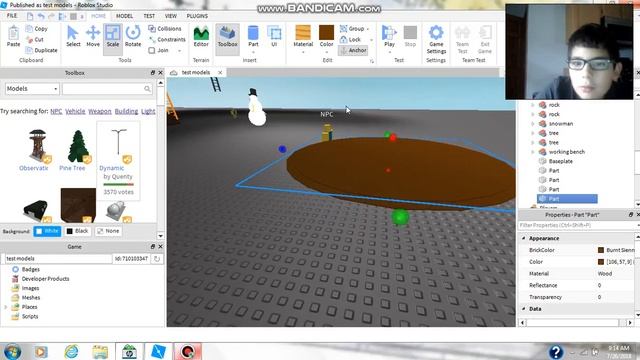Expand the working bench model

pos(533,152)
